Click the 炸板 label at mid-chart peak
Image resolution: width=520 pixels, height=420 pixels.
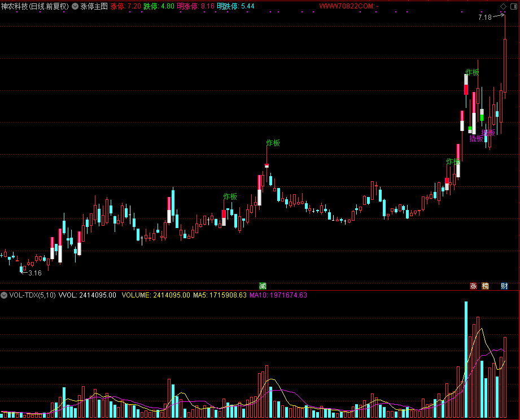pyautogui.click(x=273, y=143)
